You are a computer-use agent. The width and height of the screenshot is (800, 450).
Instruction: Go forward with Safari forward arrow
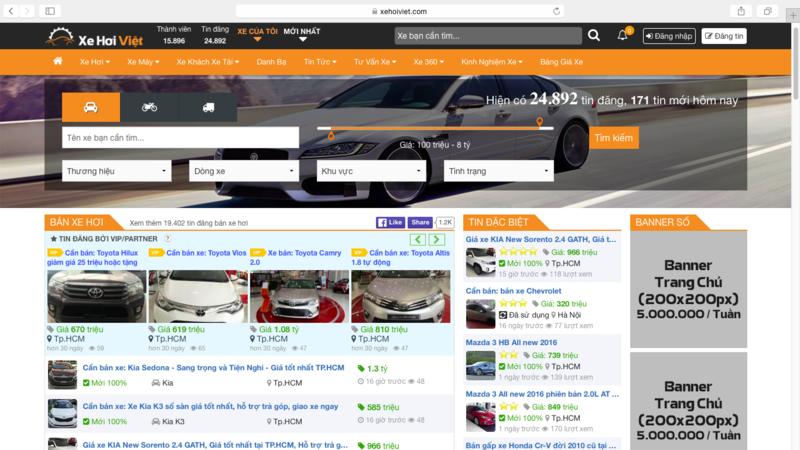tap(27, 11)
